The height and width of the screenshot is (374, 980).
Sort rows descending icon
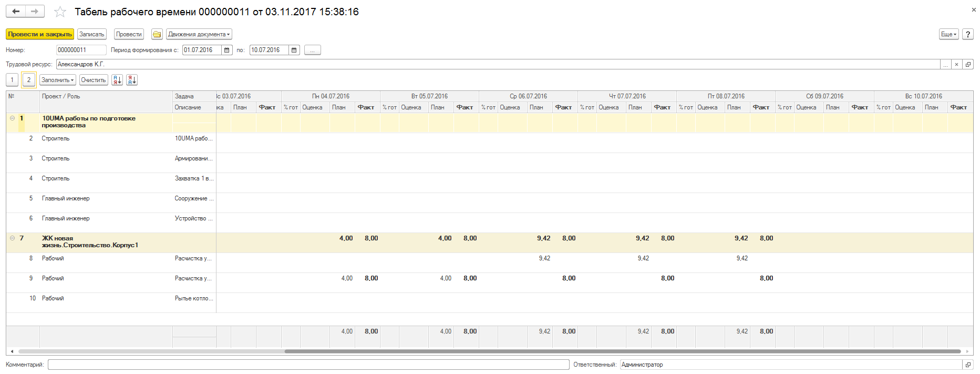(132, 80)
